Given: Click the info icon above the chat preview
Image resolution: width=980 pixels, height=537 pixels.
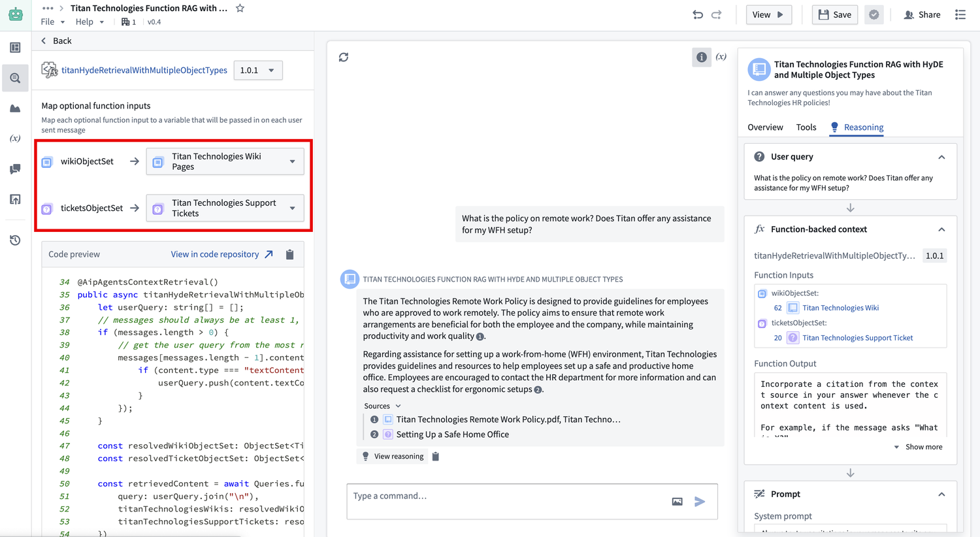Looking at the screenshot, I should coord(701,57).
